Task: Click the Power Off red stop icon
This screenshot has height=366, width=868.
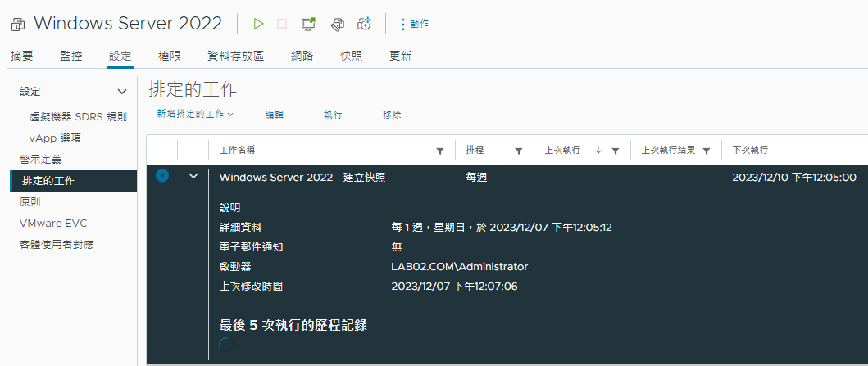Action: (282, 24)
